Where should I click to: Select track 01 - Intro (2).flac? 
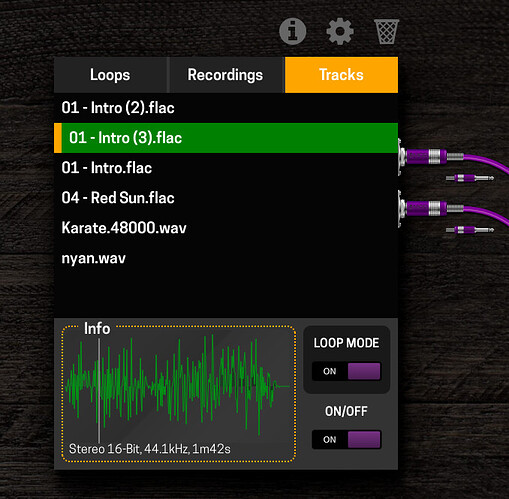pyautogui.click(x=226, y=108)
